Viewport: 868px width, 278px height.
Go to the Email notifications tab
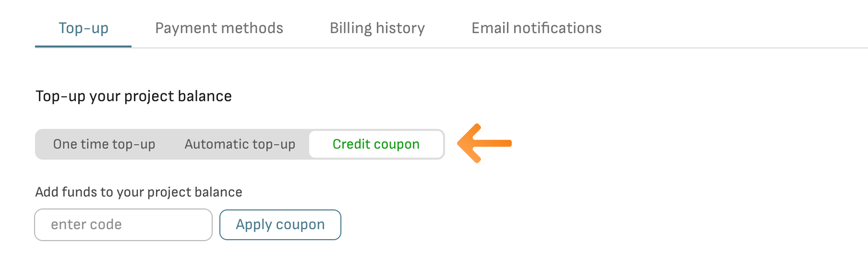tap(536, 28)
